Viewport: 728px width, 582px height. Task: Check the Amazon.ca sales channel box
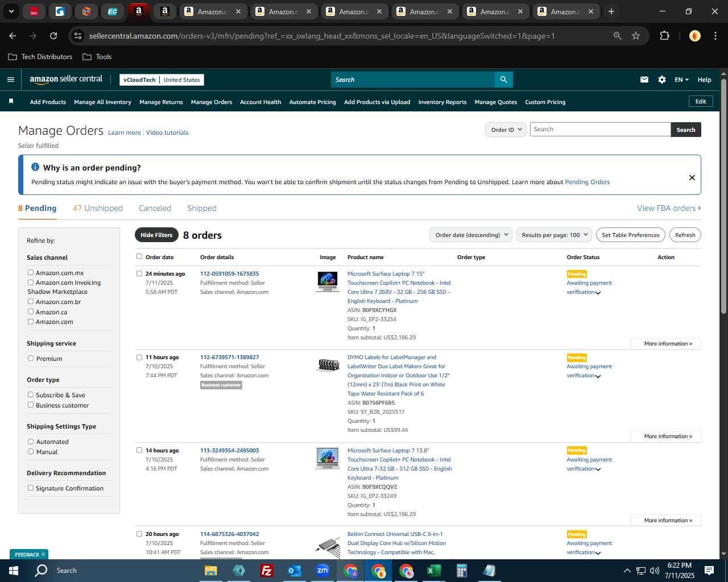point(31,311)
